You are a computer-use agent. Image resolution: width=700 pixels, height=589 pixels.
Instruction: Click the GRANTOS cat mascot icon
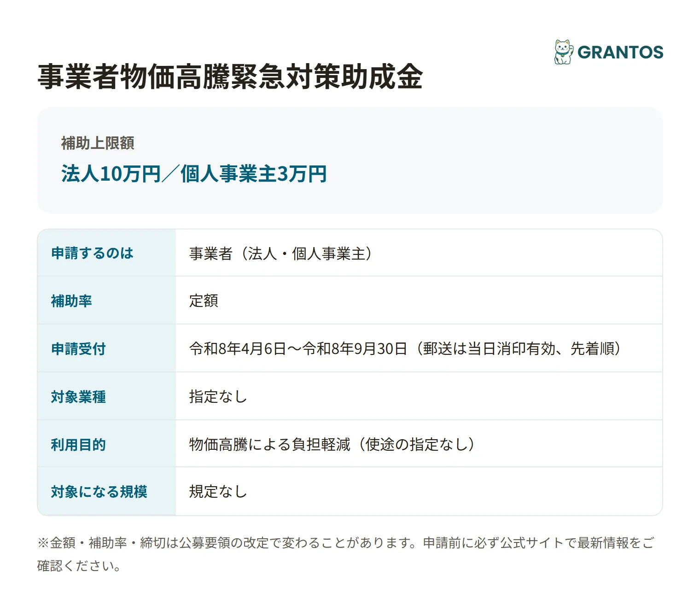pos(564,52)
